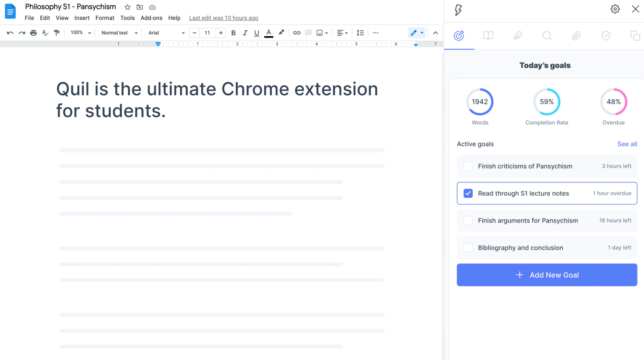Select the paint format tool in Docs toolbar
This screenshot has height=360, width=644.
(x=57, y=33)
